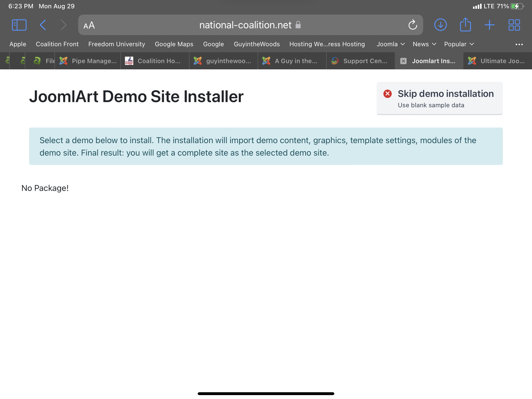Viewport: 532px width, 399px height.
Task: Open the Downloads list
Action: (x=440, y=25)
